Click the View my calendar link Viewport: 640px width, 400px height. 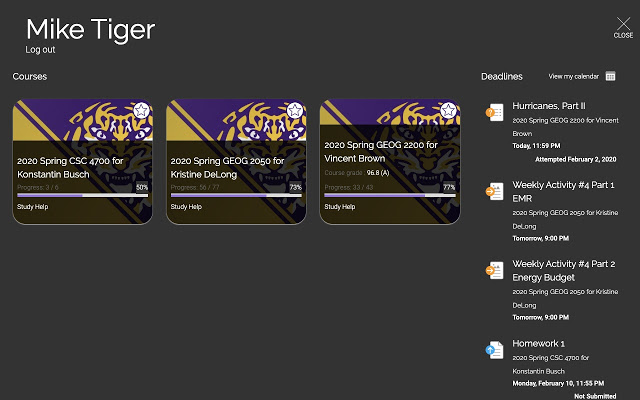click(x=573, y=76)
